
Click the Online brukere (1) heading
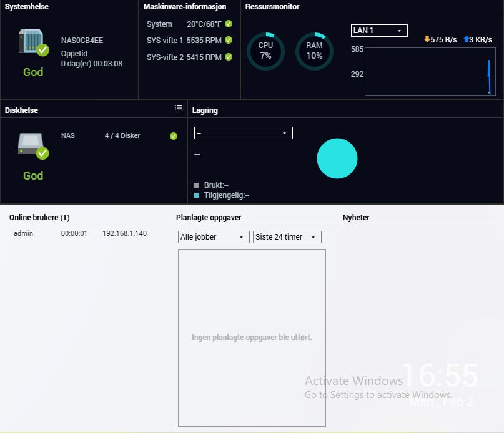(x=39, y=218)
